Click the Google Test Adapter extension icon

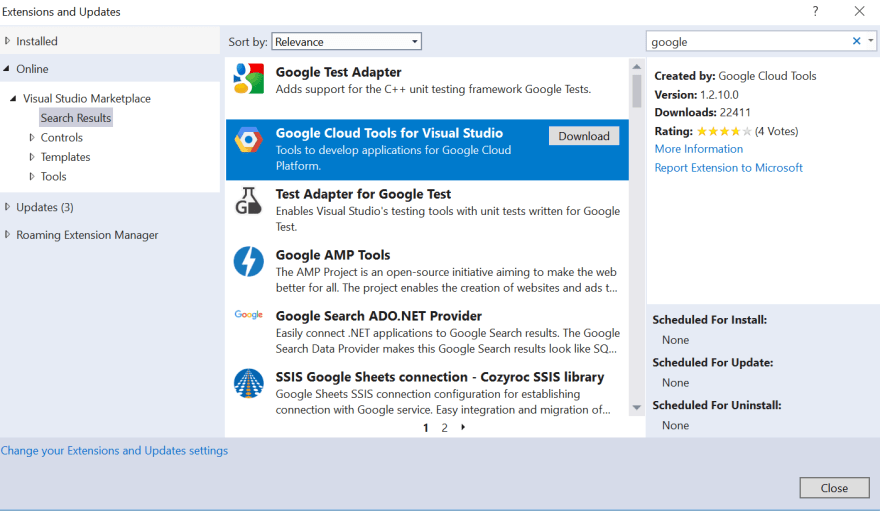[249, 79]
